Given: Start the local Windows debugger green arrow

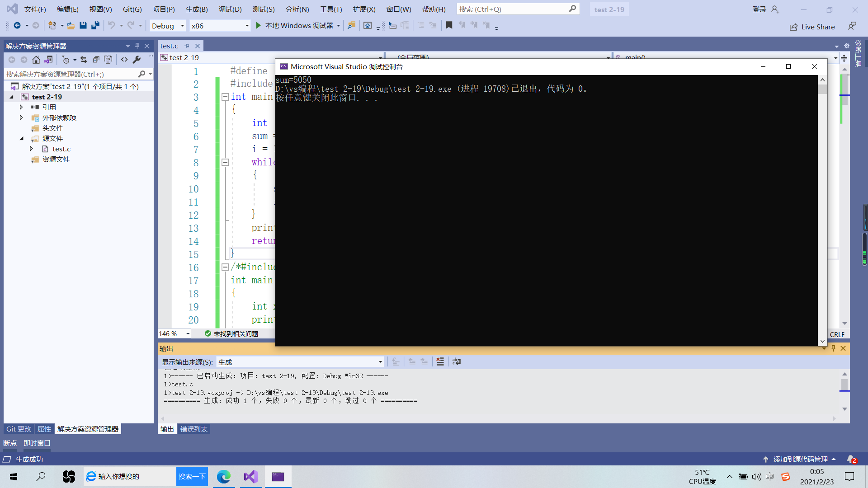Looking at the screenshot, I should pos(258,26).
